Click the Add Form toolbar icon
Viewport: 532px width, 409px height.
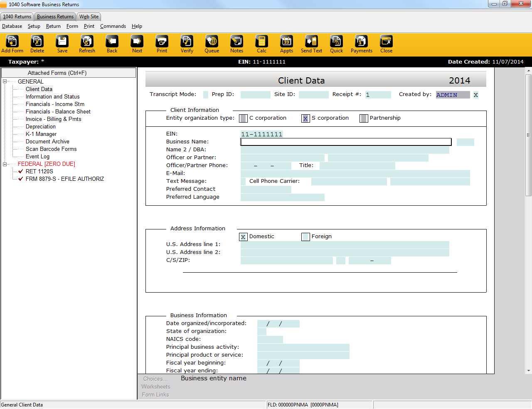pos(12,42)
